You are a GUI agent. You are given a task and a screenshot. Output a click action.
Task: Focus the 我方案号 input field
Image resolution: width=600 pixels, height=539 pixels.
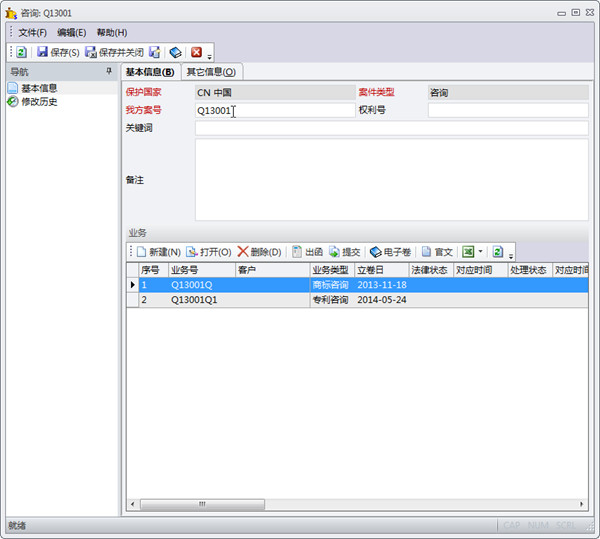pos(275,111)
